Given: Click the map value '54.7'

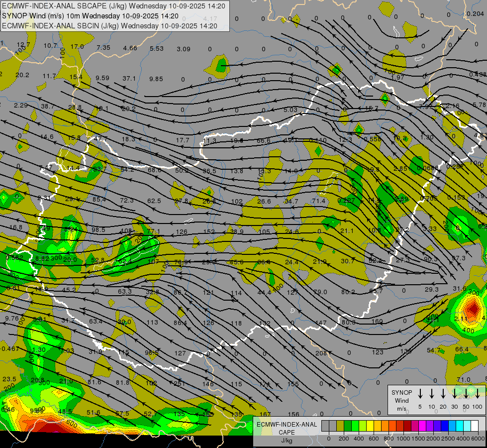Looking at the screenshot, I should tap(434, 350).
